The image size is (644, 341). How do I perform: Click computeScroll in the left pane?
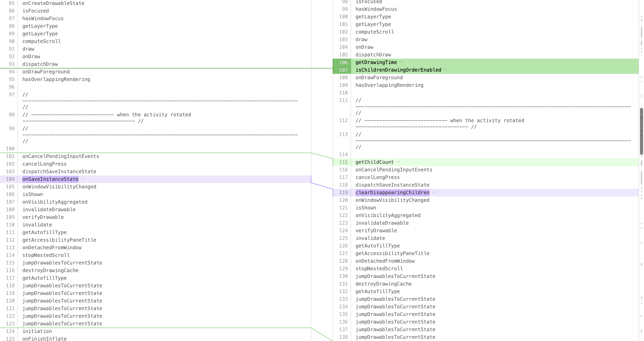[x=42, y=41]
